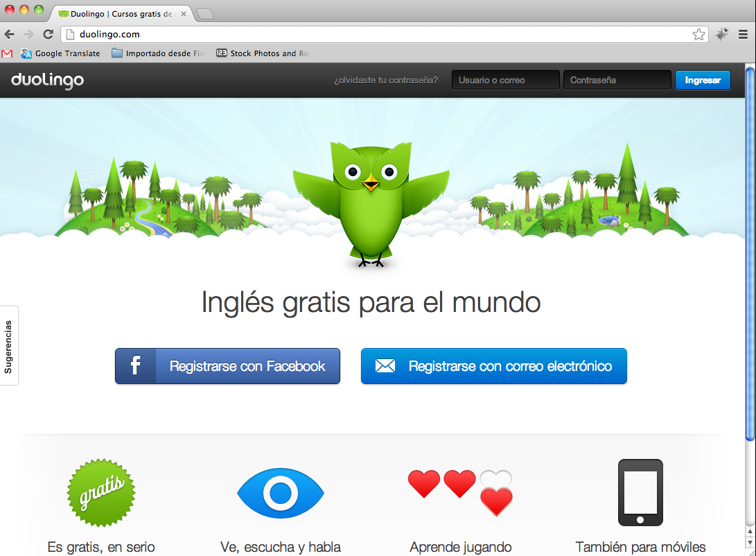Click the phone icon above "También para móviles"

[x=640, y=493]
